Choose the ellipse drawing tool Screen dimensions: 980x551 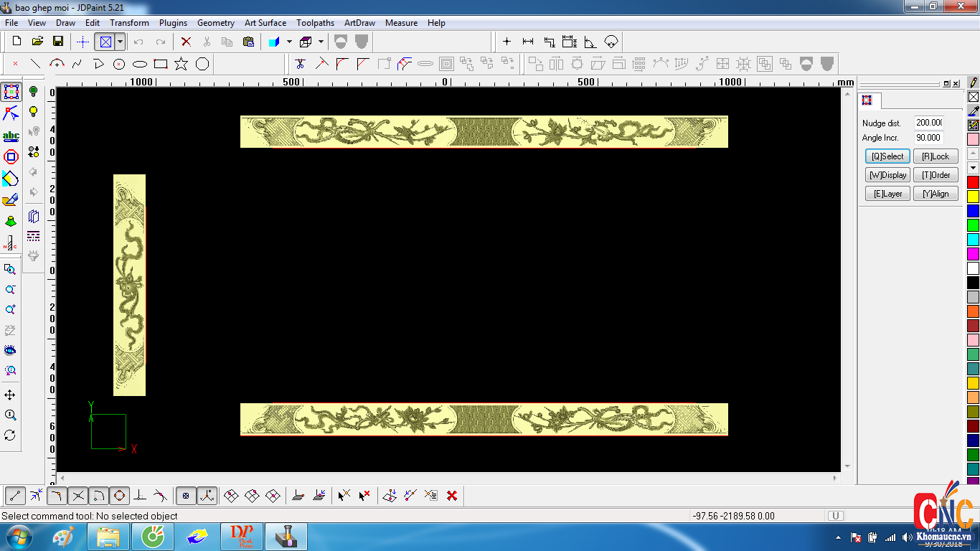(140, 64)
